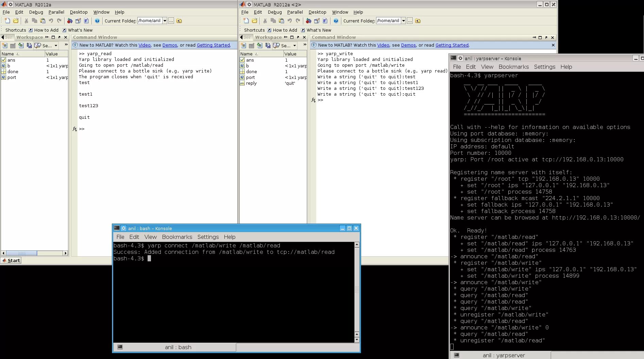This screenshot has width=644, height=359.
Task: Open Demos link in first MATLAB Command Window
Action: pos(170,45)
